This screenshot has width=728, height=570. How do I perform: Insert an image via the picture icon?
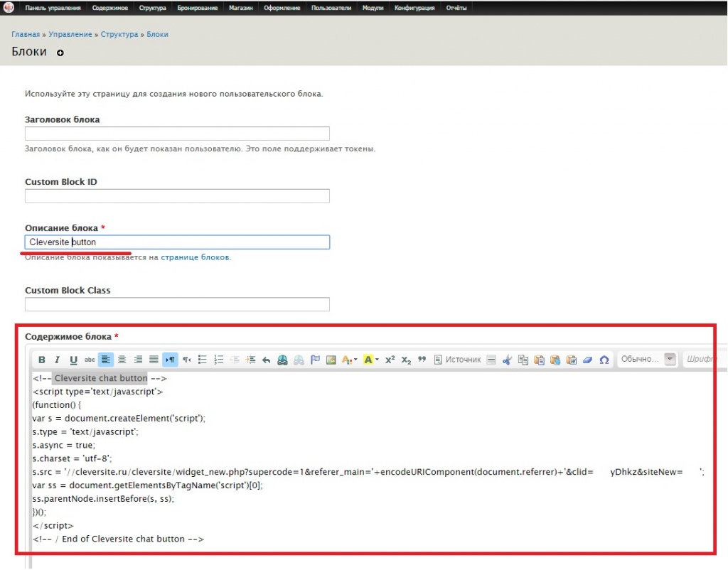click(331, 360)
